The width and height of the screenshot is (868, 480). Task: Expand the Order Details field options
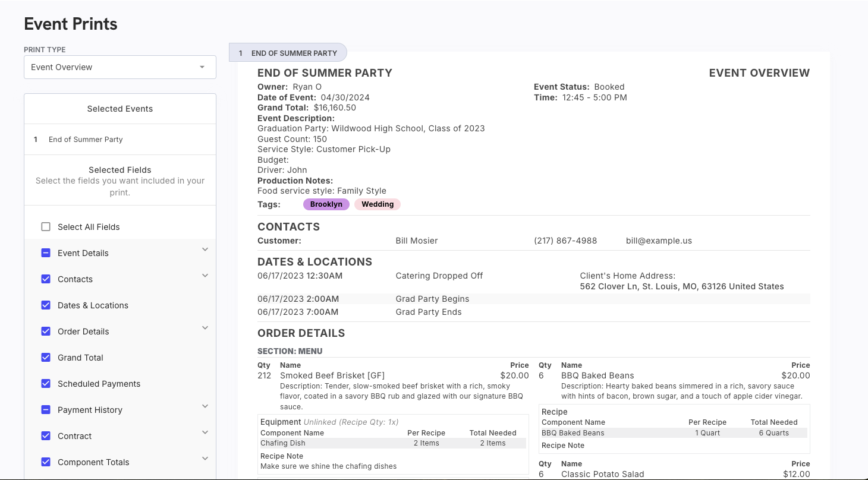tap(205, 328)
